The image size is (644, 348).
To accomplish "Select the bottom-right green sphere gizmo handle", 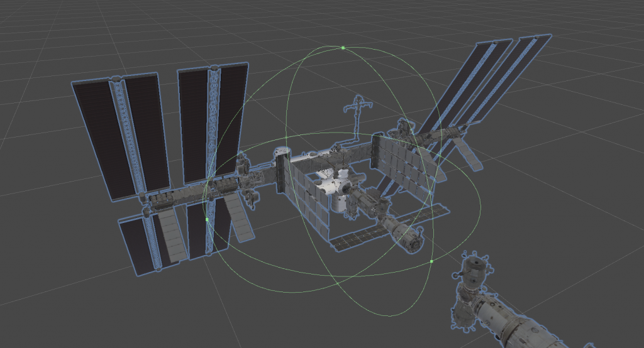I will 431,261.
